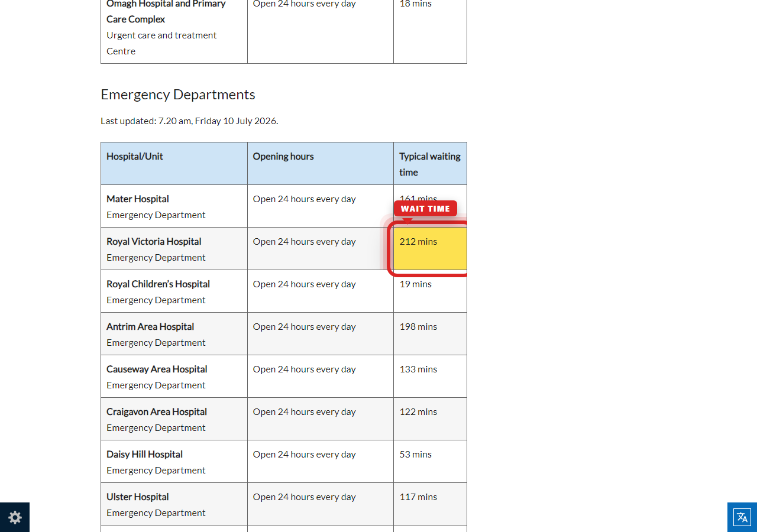Open the translate language icon
Viewport: 757px width, 532px height.
coord(742,517)
